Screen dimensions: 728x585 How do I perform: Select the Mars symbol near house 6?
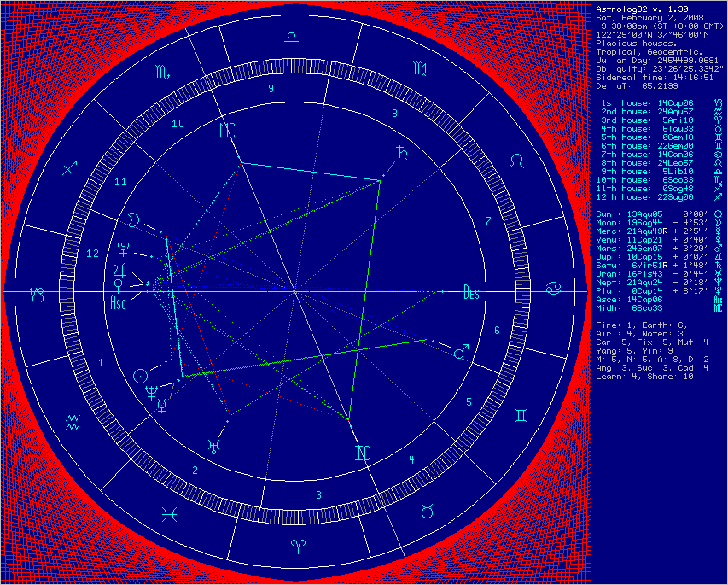(461, 351)
